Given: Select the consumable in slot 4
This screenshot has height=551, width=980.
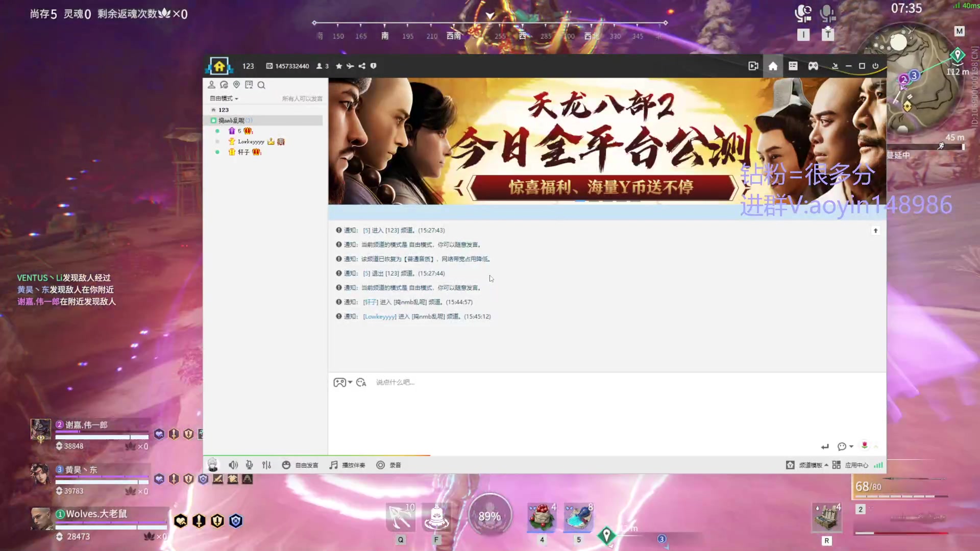Looking at the screenshot, I should click(542, 517).
